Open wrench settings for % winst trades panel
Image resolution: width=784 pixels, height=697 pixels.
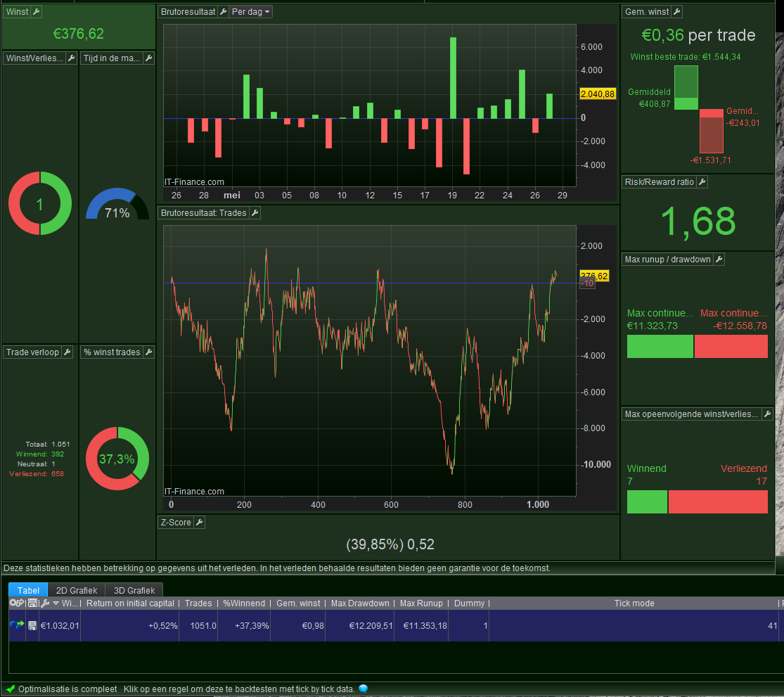tap(148, 352)
